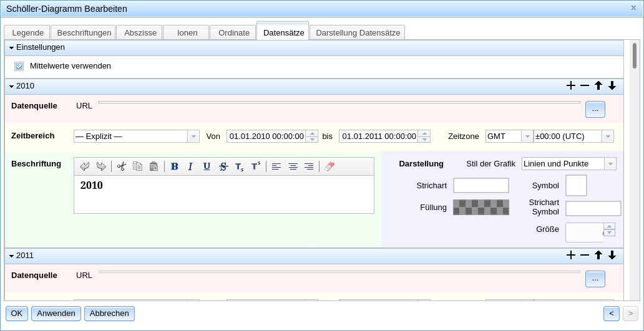Undo in the Beschriftung editor toolbar

pyautogui.click(x=85, y=166)
